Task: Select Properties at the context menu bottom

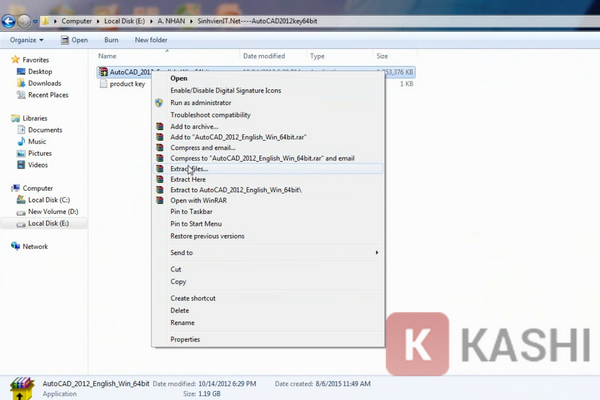Action: tap(185, 339)
